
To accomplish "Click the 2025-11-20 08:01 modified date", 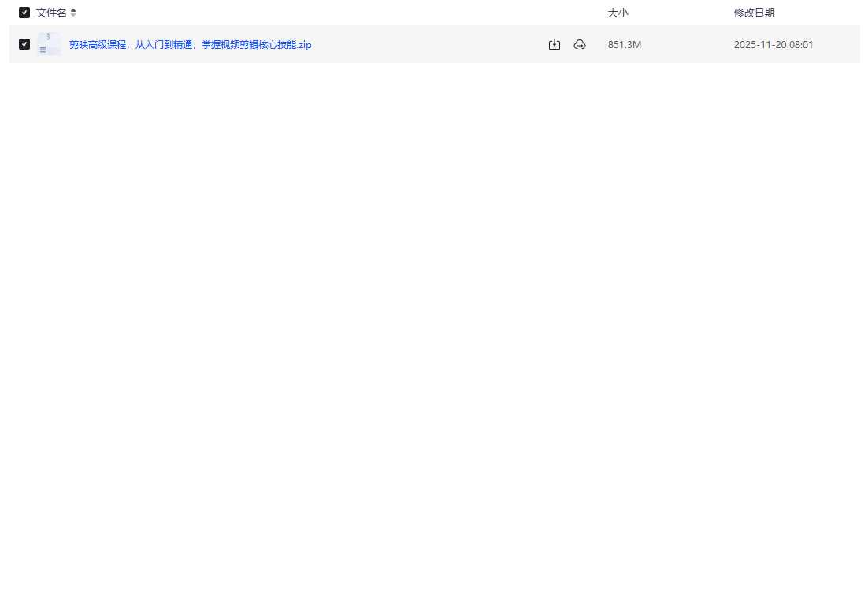I will tap(773, 45).
